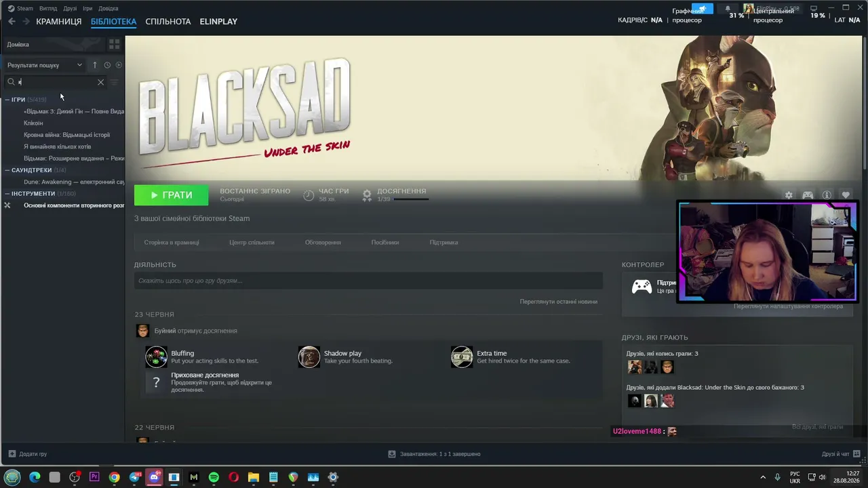The width and height of the screenshot is (868, 488).
Task: Open Windows Start menu
Action: pyautogui.click(x=12, y=477)
